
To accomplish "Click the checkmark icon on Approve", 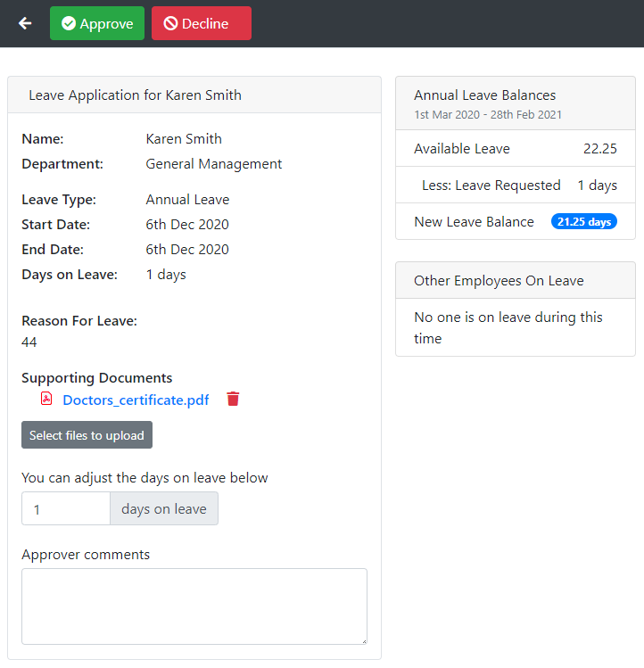I will [69, 24].
